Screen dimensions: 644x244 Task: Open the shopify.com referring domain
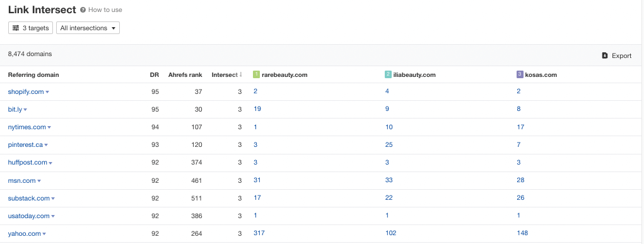(x=26, y=91)
